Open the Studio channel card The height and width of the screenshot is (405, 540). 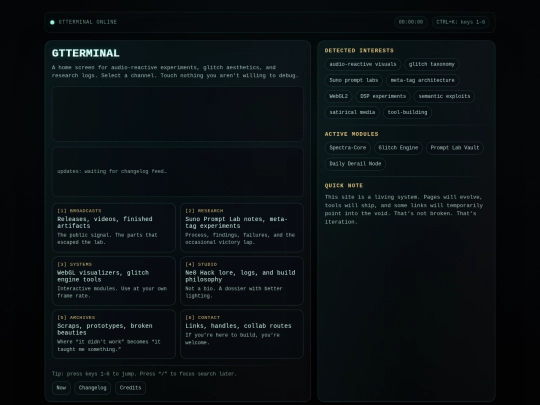242,281
